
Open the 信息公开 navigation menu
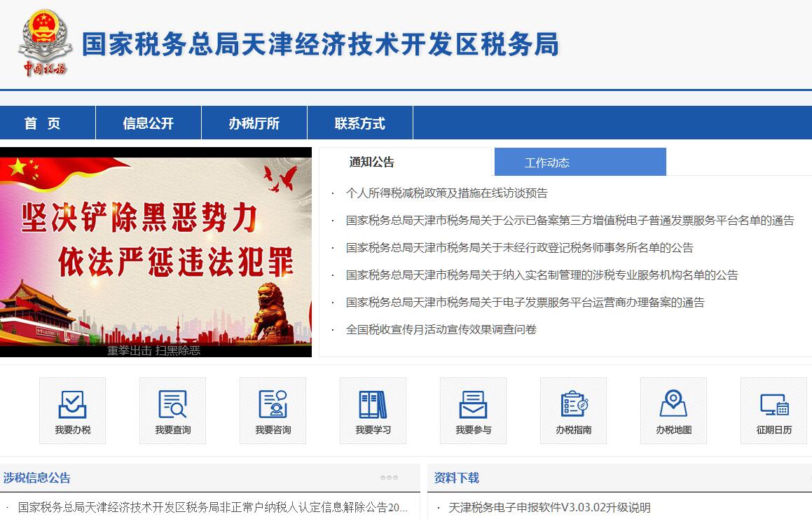pyautogui.click(x=148, y=123)
